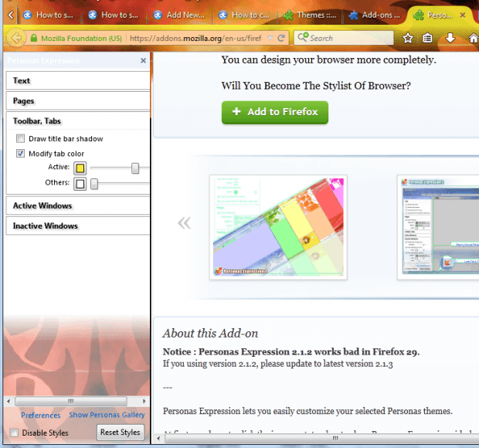Close the Personas Expression sidebar
Image resolution: width=479 pixels, height=448 pixels.
coord(143,60)
